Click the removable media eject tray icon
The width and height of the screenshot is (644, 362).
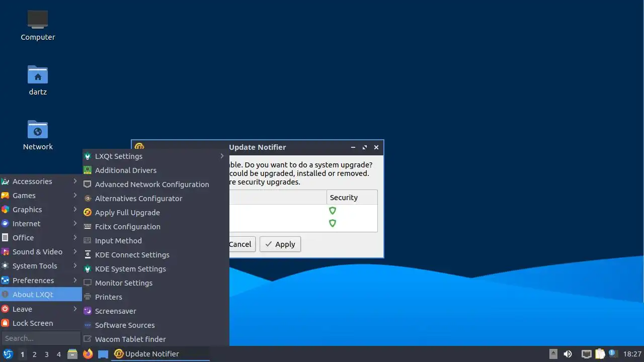tap(553, 353)
